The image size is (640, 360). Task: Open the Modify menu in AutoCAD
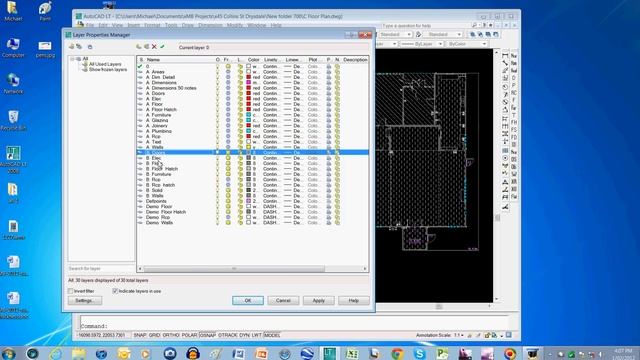point(235,25)
